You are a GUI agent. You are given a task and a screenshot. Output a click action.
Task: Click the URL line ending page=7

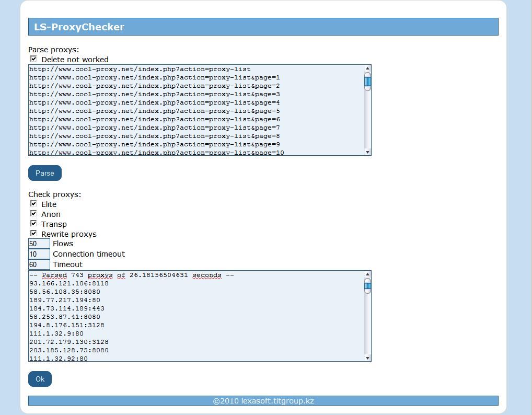[x=154, y=128]
